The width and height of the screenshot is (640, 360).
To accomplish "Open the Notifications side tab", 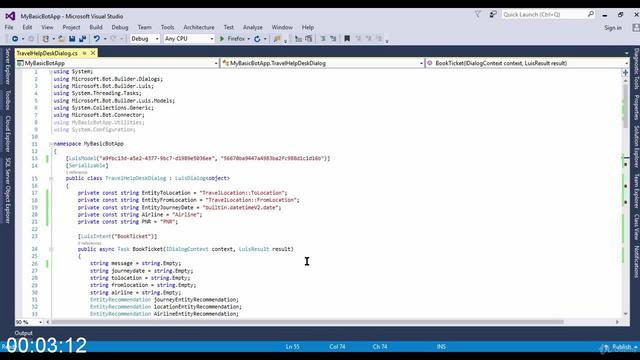I will click(x=636, y=262).
